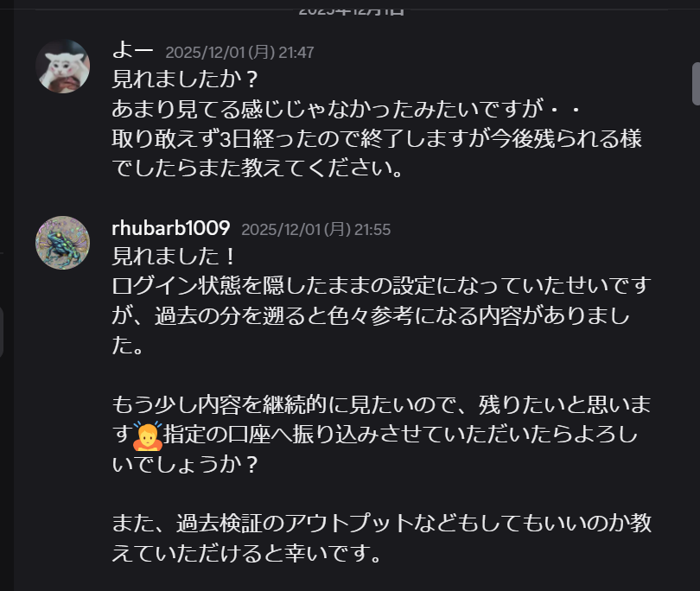Viewport: 700px width, 591px height.
Task: Click the final line "えていただけると幸いです。"
Action: [x=247, y=553]
